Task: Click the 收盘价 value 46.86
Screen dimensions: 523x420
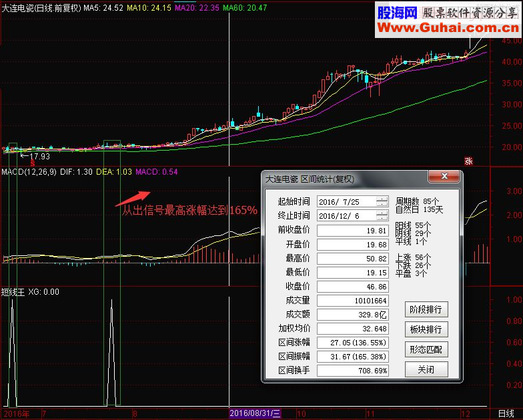Action: (352, 287)
